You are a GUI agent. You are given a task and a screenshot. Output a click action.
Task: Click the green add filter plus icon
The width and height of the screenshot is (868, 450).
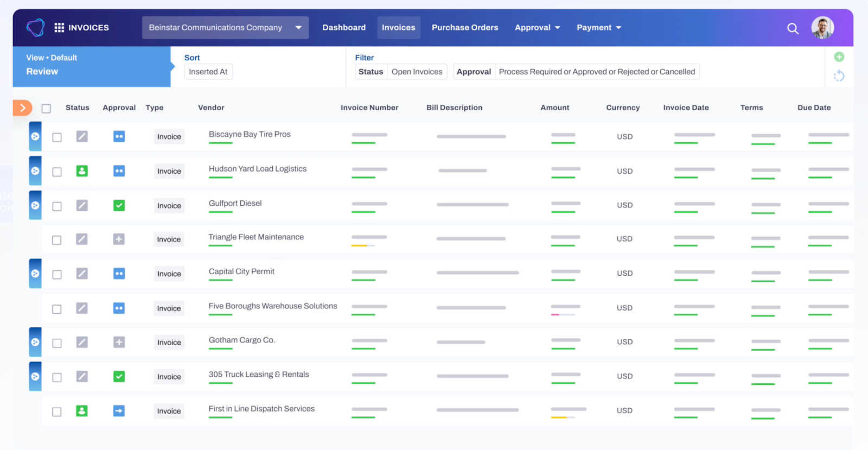[x=839, y=57]
